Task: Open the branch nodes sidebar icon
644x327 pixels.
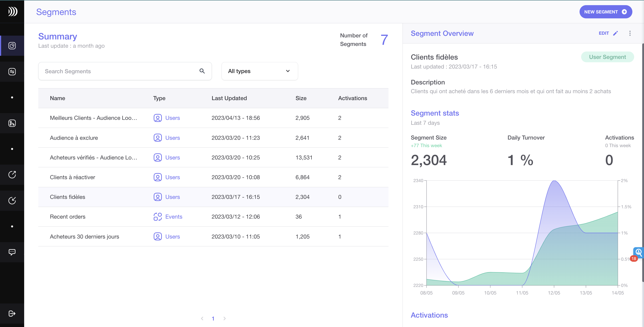Action: [x=12, y=123]
